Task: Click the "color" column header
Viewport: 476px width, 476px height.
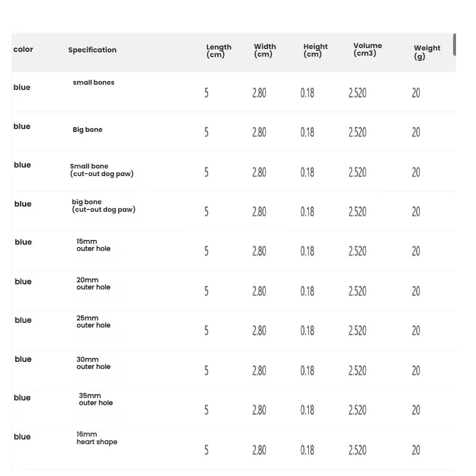Action: (x=23, y=50)
